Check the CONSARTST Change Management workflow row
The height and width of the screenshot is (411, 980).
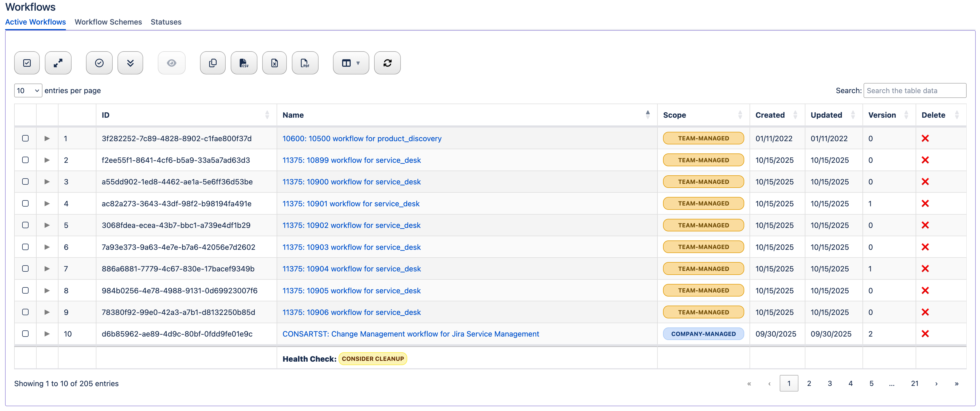click(x=25, y=334)
